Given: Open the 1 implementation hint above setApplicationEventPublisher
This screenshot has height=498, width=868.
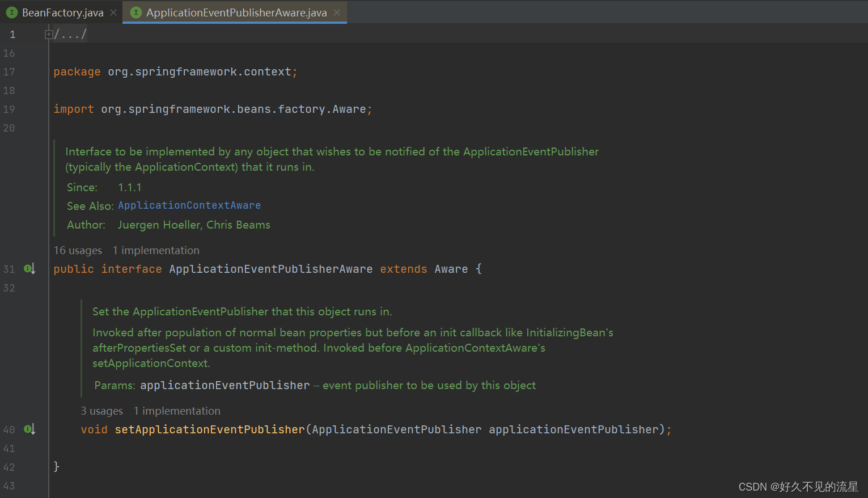Looking at the screenshot, I should 177,411.
